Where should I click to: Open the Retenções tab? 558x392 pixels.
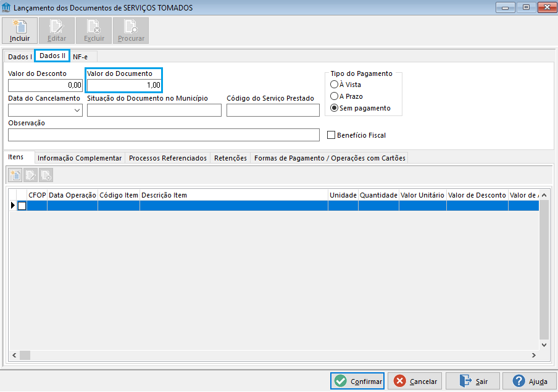coord(230,158)
